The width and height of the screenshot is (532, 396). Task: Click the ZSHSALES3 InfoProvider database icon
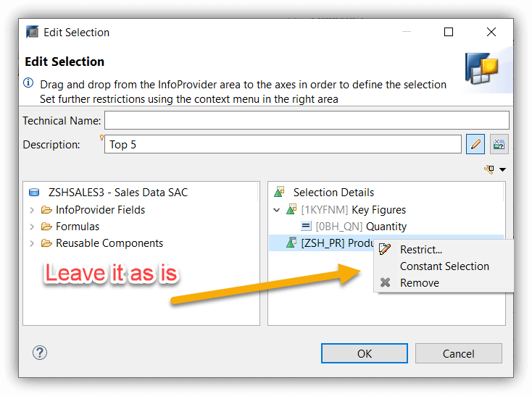pyautogui.click(x=34, y=192)
